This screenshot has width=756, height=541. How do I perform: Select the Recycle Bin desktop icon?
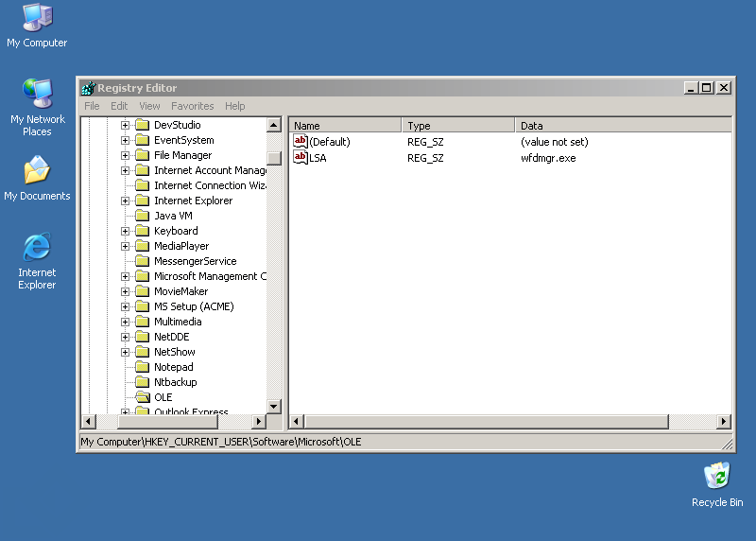tap(717, 485)
